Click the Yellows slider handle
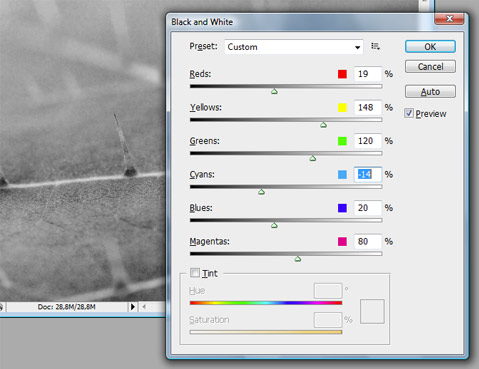This screenshot has width=479, height=369. coord(323,125)
